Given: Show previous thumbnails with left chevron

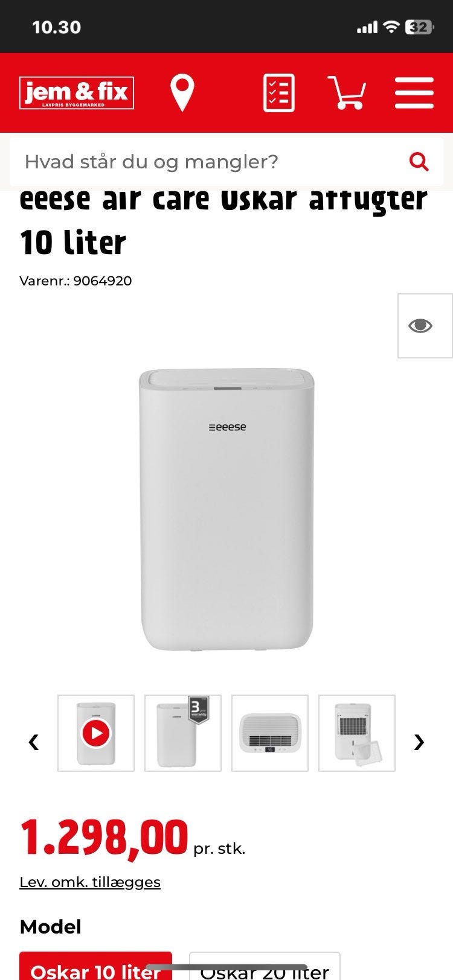Looking at the screenshot, I should point(34,741).
